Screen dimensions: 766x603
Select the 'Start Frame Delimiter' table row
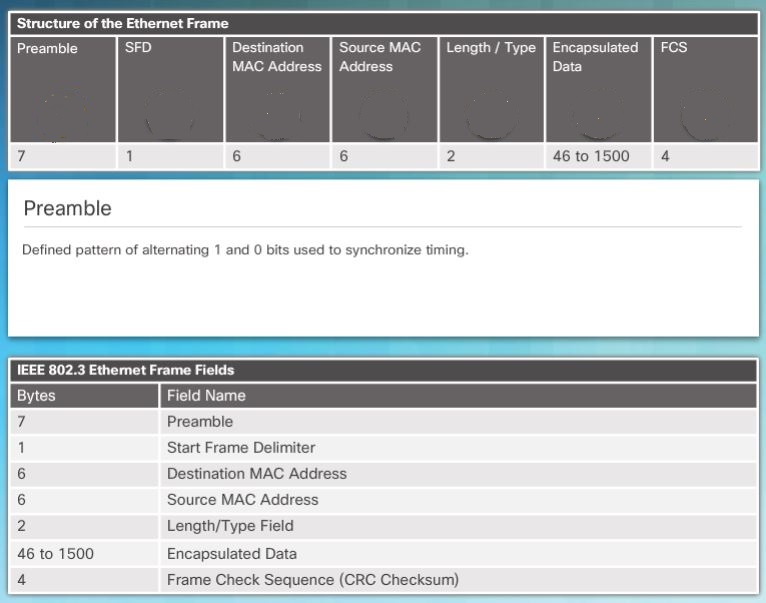point(242,448)
